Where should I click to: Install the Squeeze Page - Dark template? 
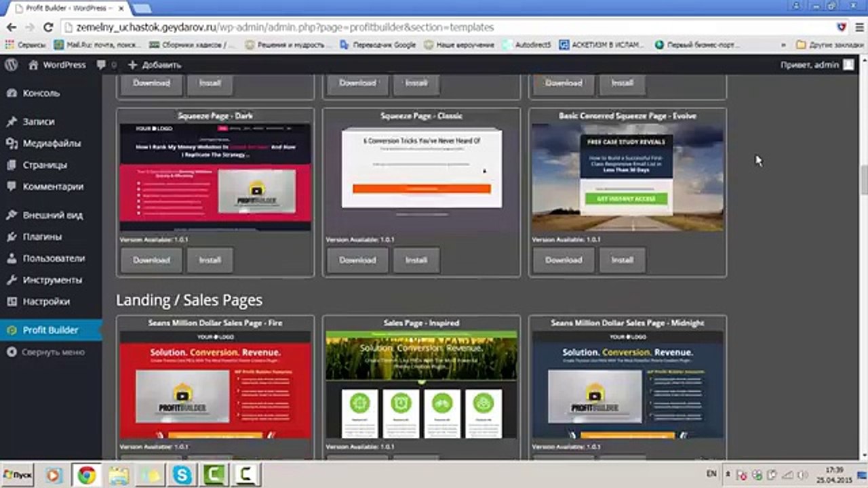click(x=210, y=260)
